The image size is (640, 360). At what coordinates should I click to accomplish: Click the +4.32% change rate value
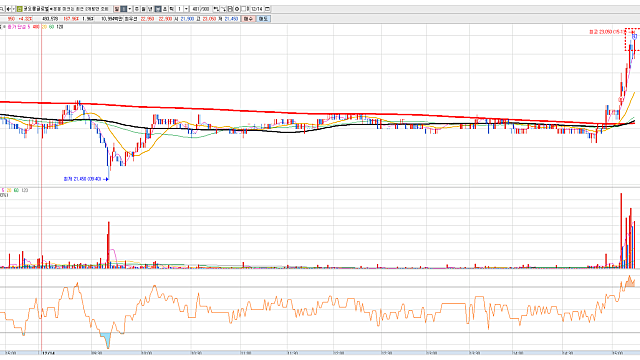coord(25,19)
